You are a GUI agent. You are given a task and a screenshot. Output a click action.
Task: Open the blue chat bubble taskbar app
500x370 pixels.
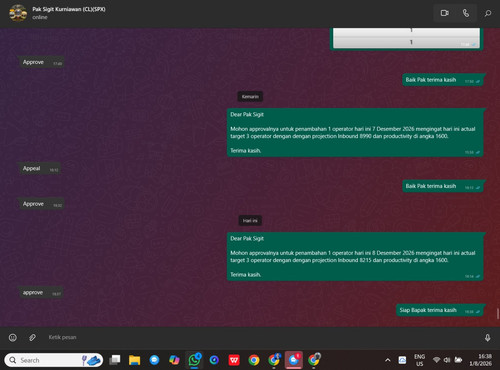[154, 360]
